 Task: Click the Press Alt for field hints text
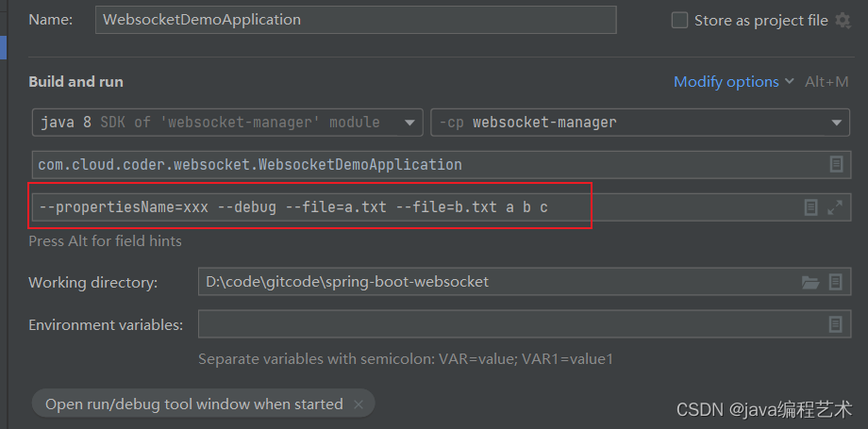point(105,241)
